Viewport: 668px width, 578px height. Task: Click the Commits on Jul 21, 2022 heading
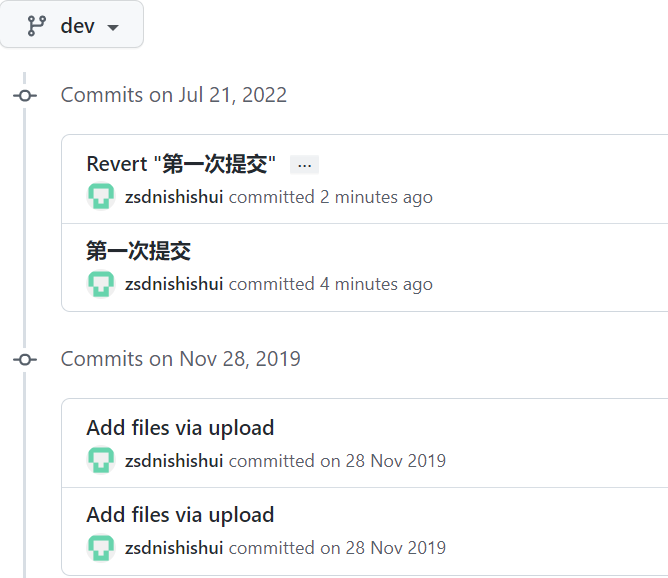point(174,95)
